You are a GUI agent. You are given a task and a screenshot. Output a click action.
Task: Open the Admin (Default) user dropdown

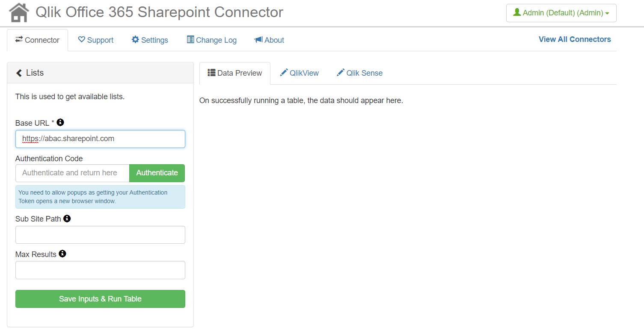coord(561,13)
